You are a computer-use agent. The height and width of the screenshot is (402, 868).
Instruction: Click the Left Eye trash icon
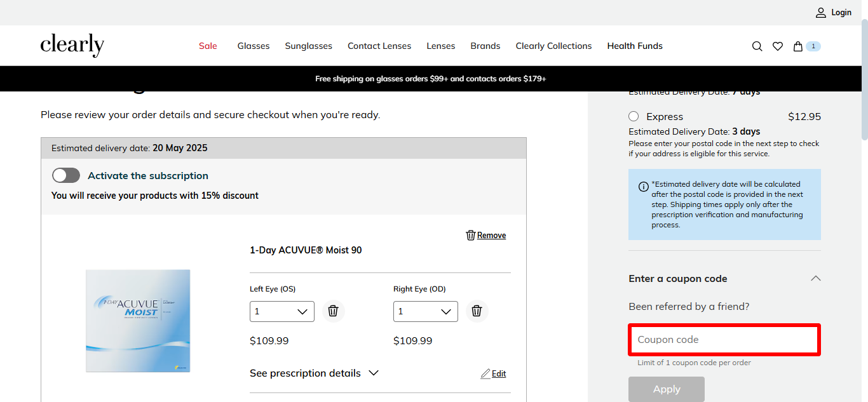(x=333, y=311)
